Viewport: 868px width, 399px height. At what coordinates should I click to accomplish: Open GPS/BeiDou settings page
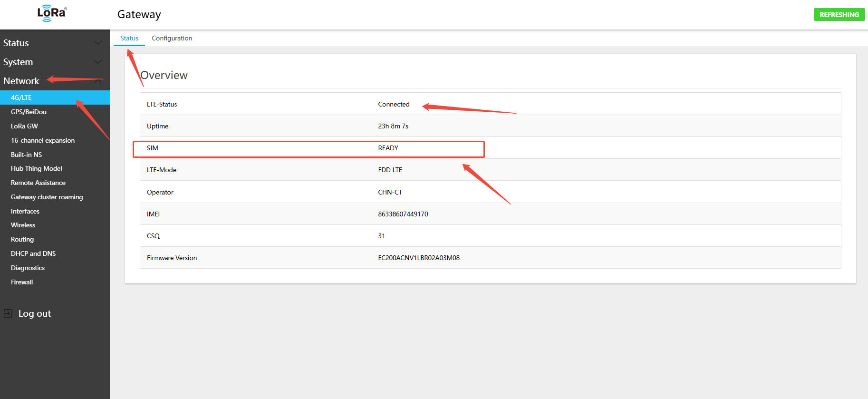[29, 112]
